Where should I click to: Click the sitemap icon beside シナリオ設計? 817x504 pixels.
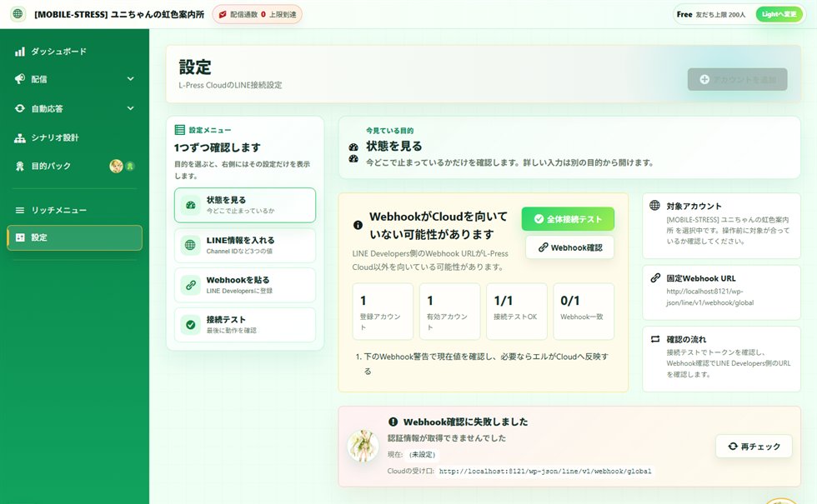point(20,137)
